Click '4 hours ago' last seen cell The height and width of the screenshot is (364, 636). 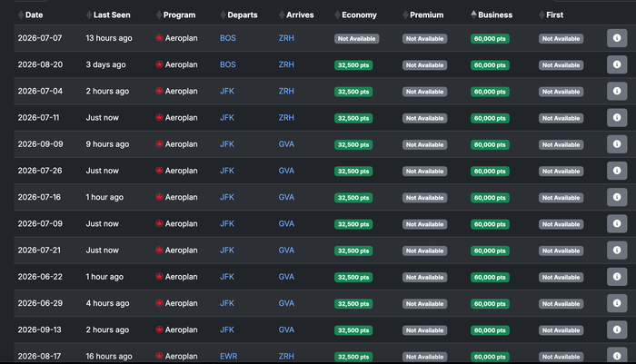pos(107,303)
